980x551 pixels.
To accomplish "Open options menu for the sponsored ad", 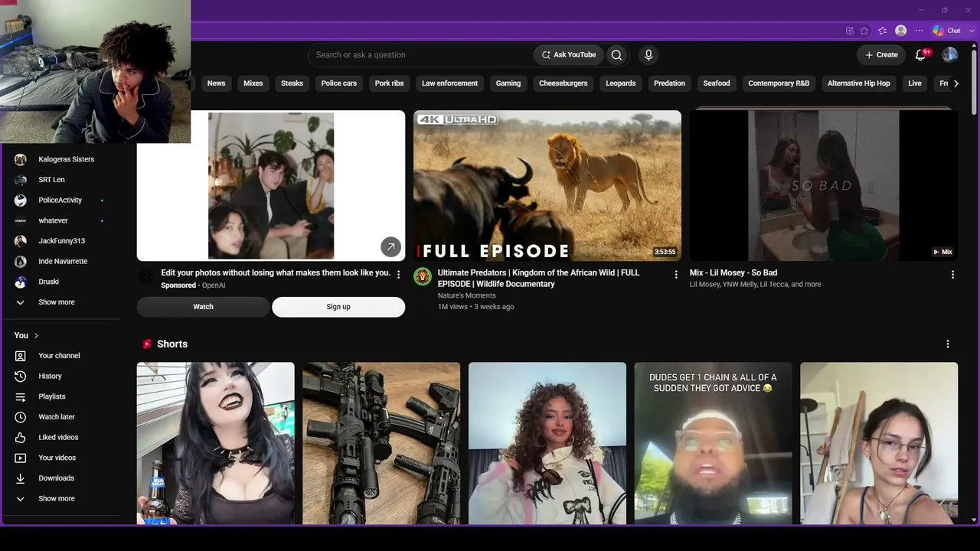I will pyautogui.click(x=398, y=275).
